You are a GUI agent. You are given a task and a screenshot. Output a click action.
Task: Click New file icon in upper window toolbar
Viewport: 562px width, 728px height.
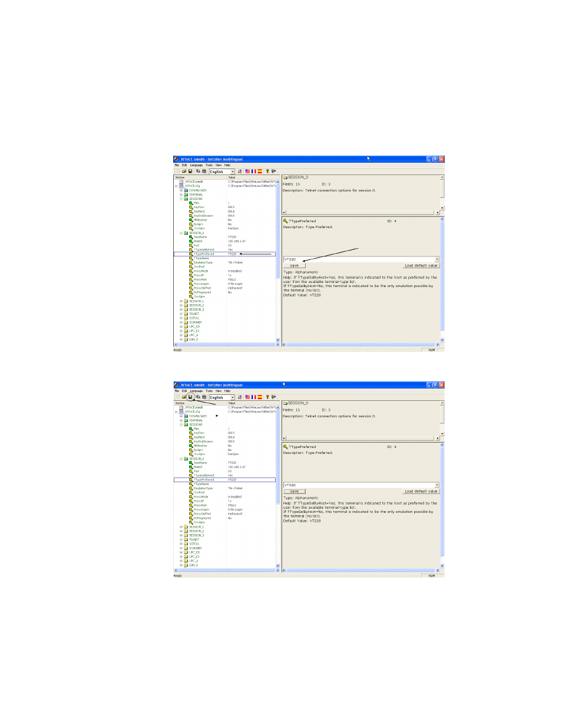pos(178,172)
